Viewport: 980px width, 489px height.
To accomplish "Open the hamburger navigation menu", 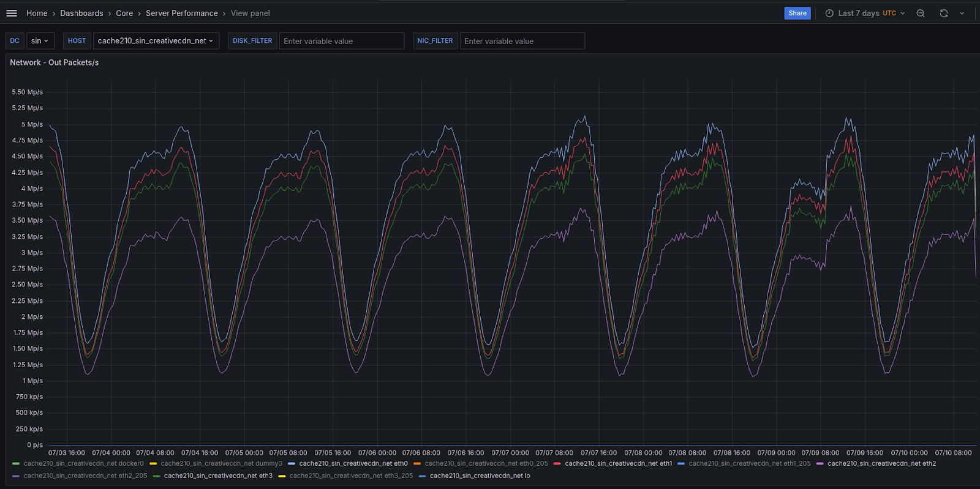I will [x=12, y=13].
